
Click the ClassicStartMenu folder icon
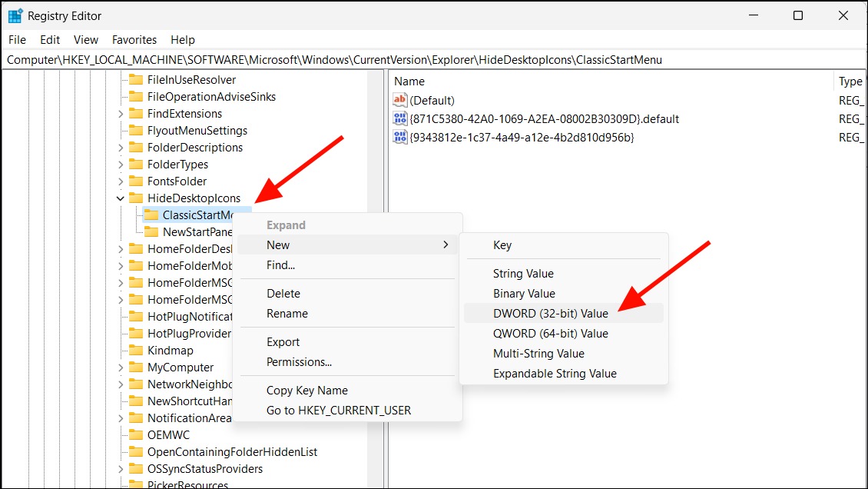(x=151, y=215)
